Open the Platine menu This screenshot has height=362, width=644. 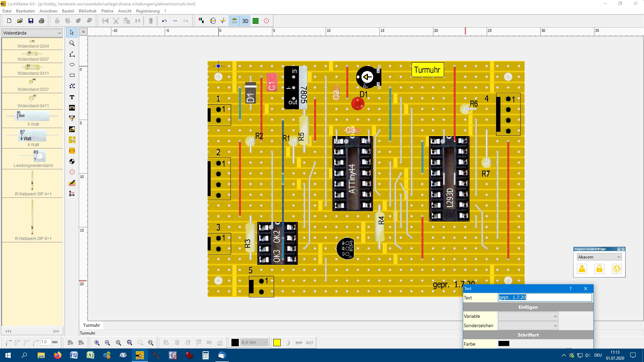click(x=107, y=11)
